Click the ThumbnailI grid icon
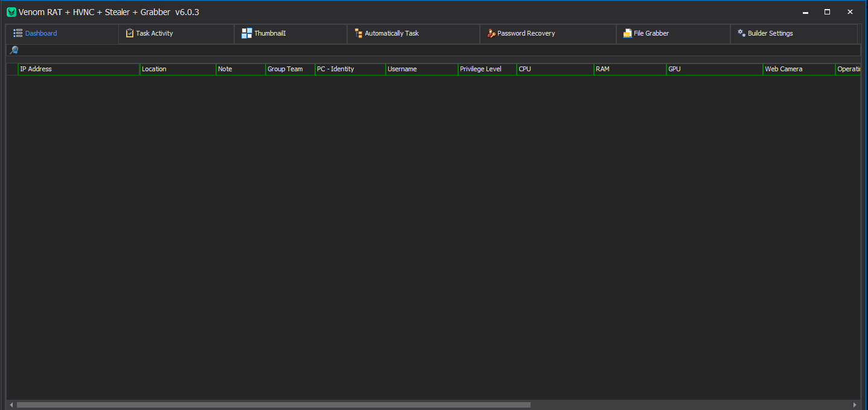This screenshot has width=868, height=410. [246, 33]
